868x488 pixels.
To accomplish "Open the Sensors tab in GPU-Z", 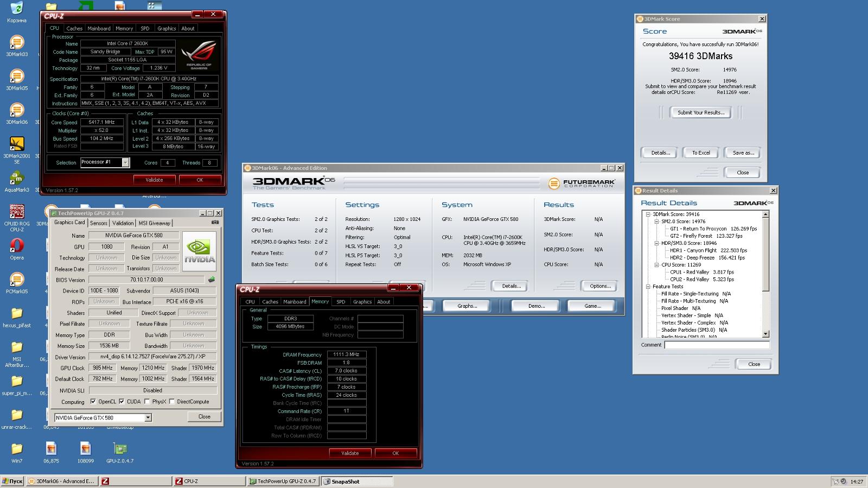I will pos(99,223).
